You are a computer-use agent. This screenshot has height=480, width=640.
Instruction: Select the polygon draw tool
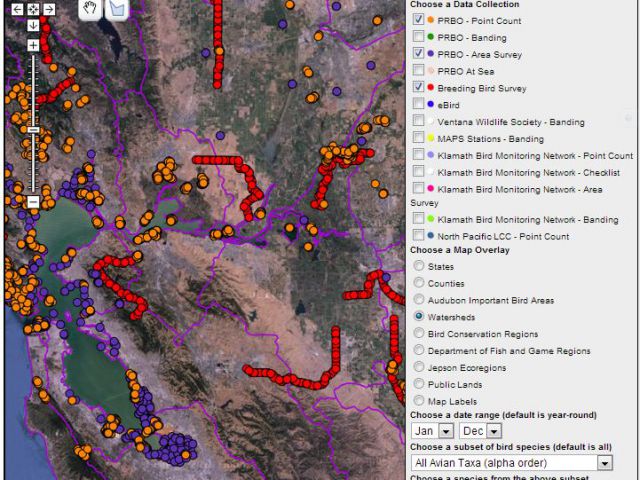coord(117,8)
